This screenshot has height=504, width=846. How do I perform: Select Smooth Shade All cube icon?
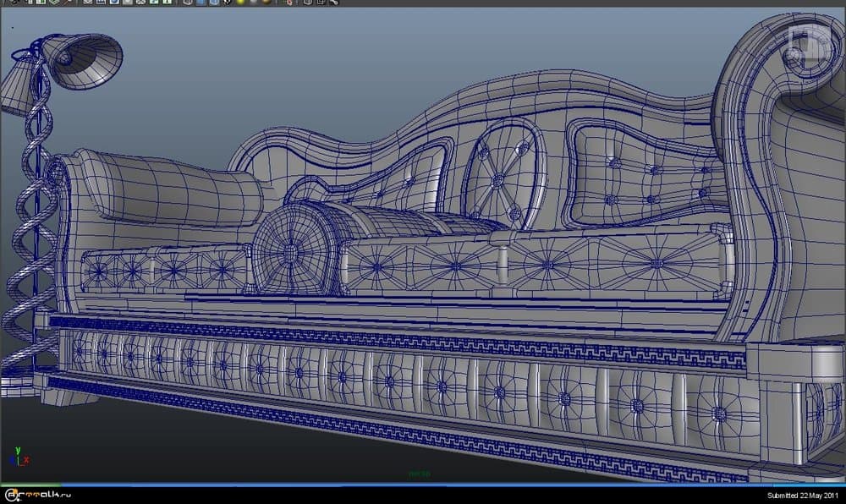(201, 3)
